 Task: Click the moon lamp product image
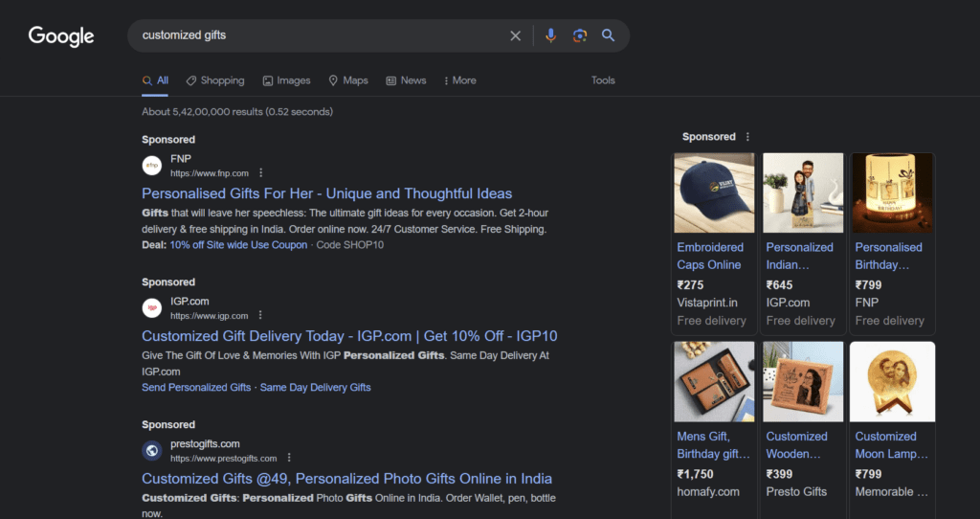(893, 382)
